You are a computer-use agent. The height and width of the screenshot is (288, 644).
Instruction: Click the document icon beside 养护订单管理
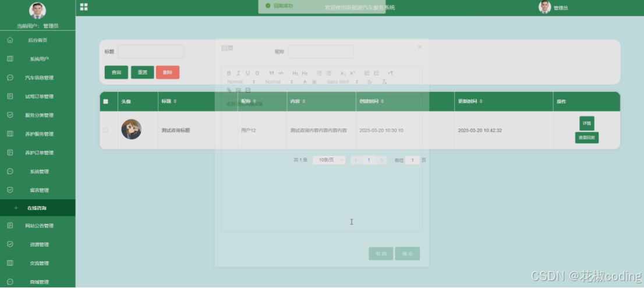(10, 152)
